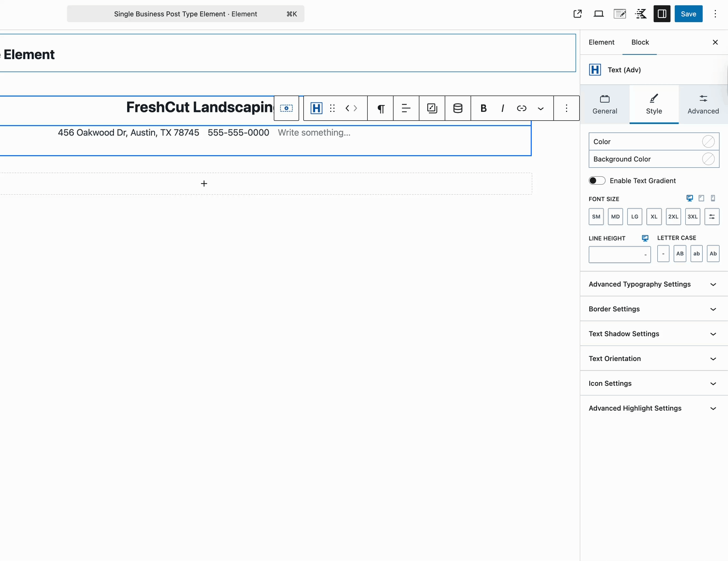Image resolution: width=728 pixels, height=561 pixels.
Task: Open the highlight/image toolbar icon
Action: point(432,108)
